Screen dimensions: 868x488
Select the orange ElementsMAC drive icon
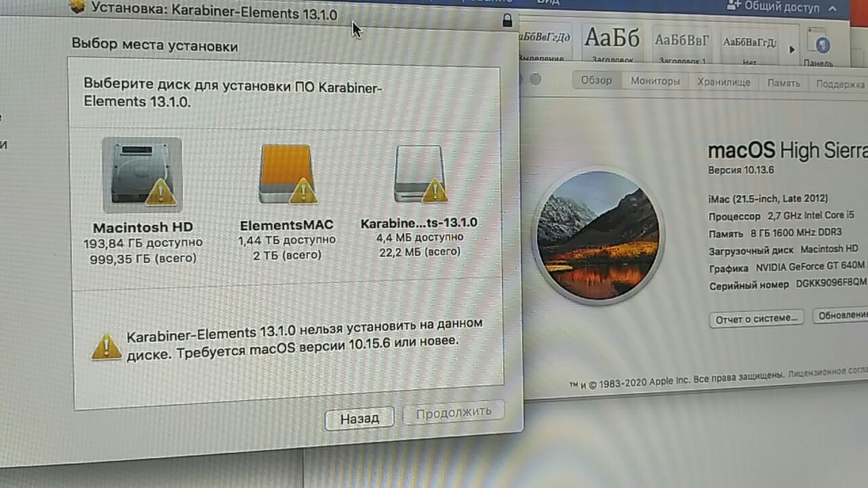point(288,175)
